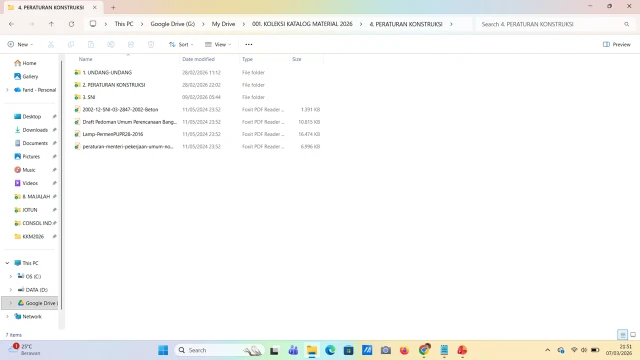Open the Sort dropdown menu

coord(181,44)
